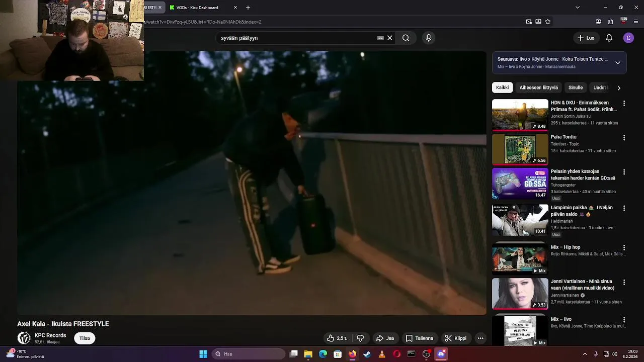Start voice search with the microphone
Image resolution: width=644 pixels, height=362 pixels.
(429, 38)
